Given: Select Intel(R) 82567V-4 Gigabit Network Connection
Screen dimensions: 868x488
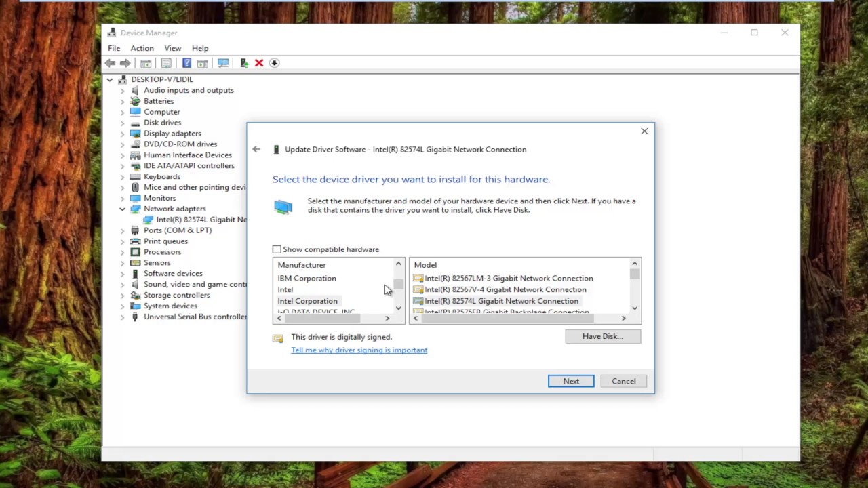Looking at the screenshot, I should click(x=505, y=290).
